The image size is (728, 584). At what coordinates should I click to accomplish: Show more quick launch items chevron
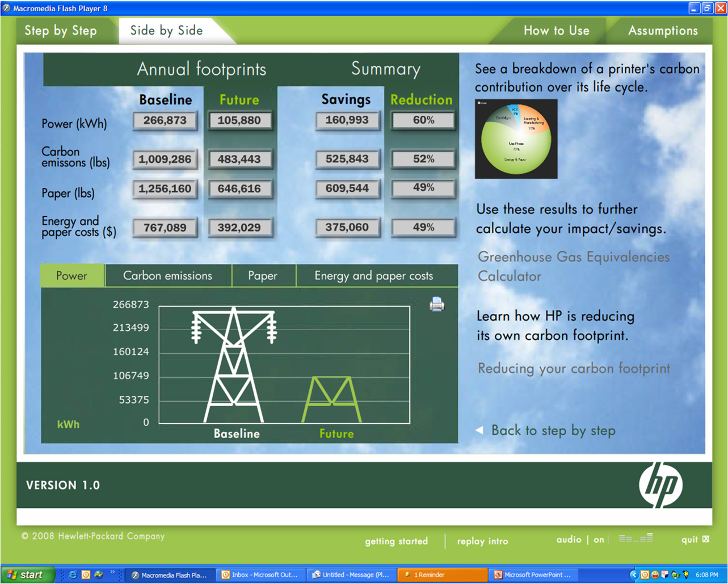click(112, 572)
